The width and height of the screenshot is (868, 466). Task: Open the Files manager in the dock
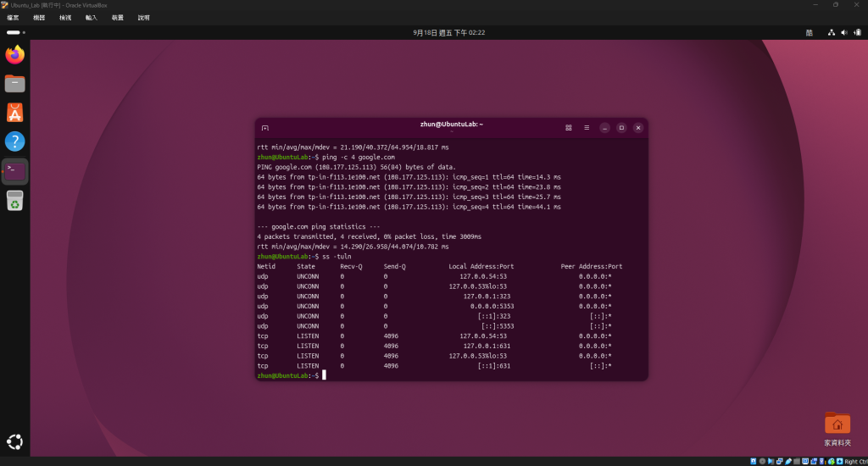tap(15, 84)
